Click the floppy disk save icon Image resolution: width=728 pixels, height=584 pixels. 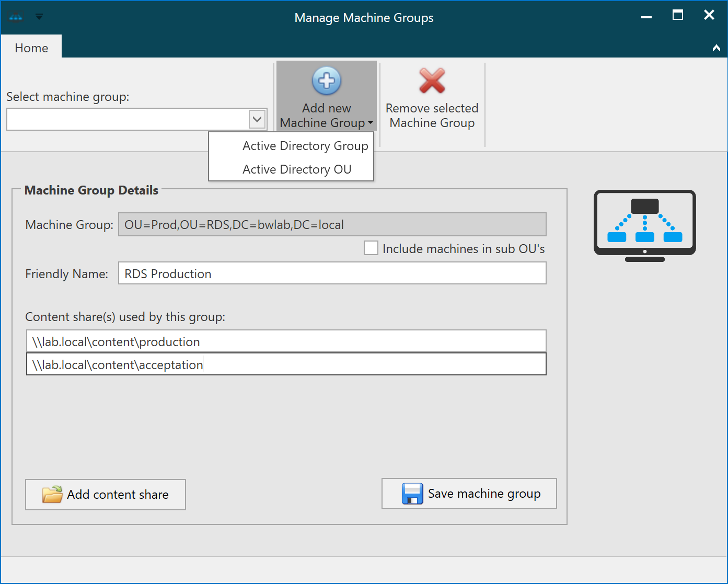(412, 494)
